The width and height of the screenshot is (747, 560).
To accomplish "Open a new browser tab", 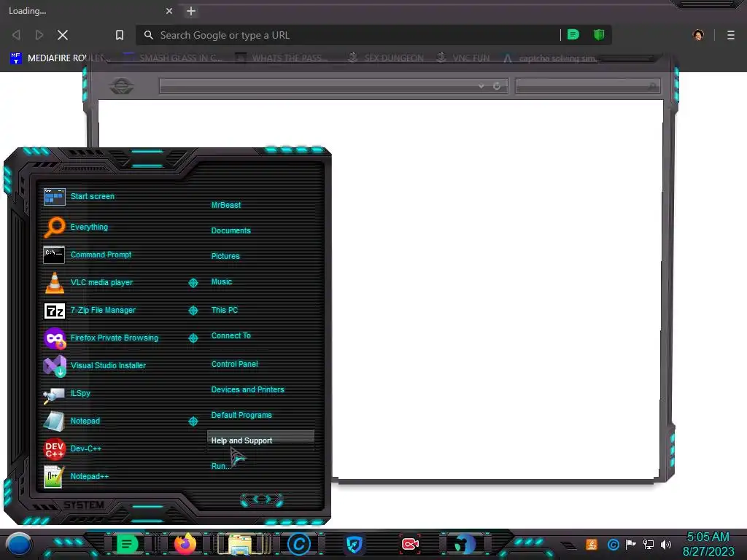I will tap(191, 11).
